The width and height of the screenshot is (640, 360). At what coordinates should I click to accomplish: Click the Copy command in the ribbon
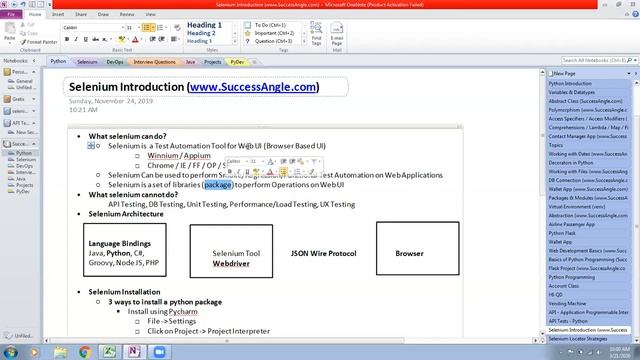[29, 33]
